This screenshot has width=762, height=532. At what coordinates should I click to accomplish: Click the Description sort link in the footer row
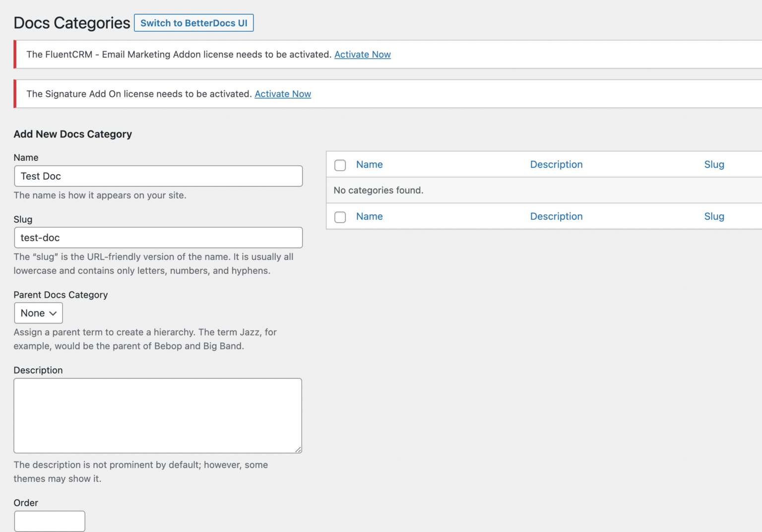(x=556, y=216)
